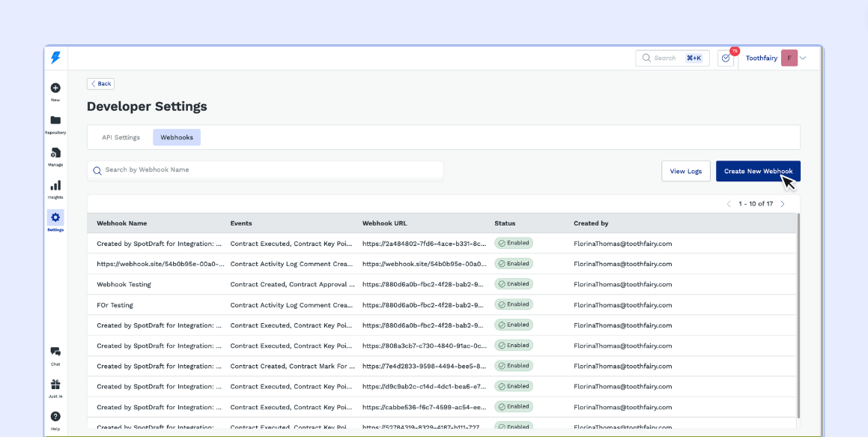868x437 pixels.
Task: Open the Chat icon
Action: pyautogui.click(x=55, y=352)
